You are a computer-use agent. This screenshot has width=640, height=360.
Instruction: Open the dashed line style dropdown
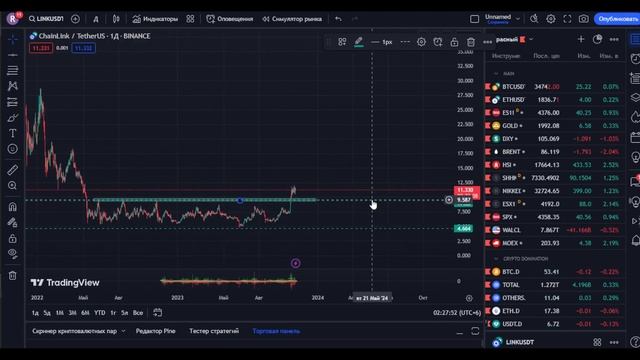coord(404,42)
